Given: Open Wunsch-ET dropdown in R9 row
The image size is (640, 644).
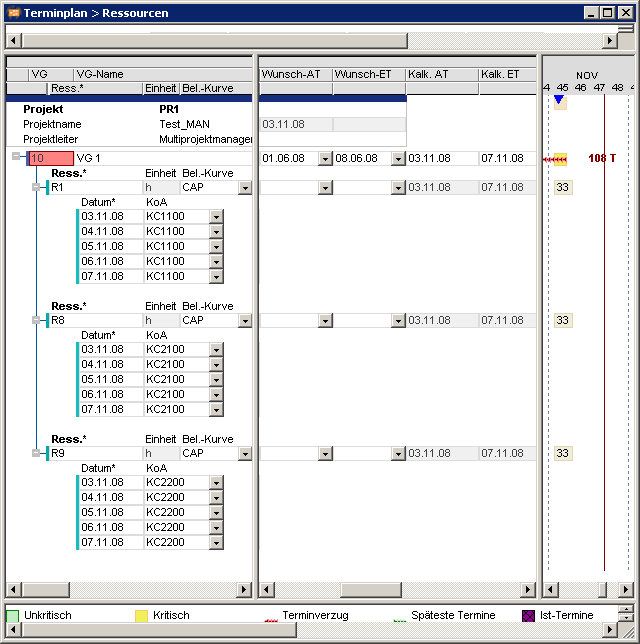Looking at the screenshot, I should (x=398, y=454).
